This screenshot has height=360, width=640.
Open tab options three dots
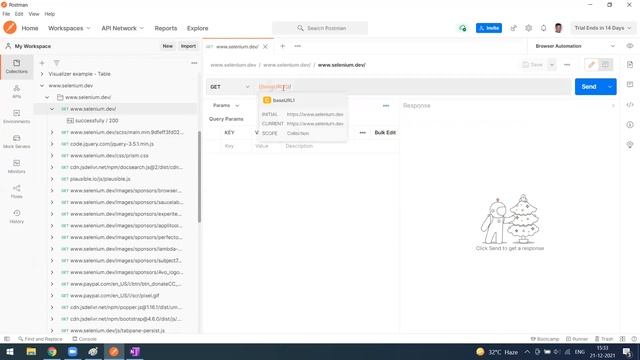298,46
